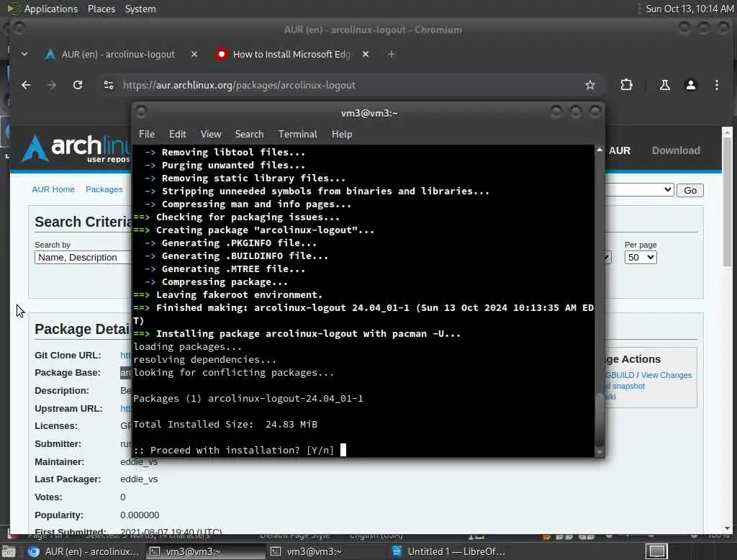Open the System menu in top panel

[x=140, y=9]
